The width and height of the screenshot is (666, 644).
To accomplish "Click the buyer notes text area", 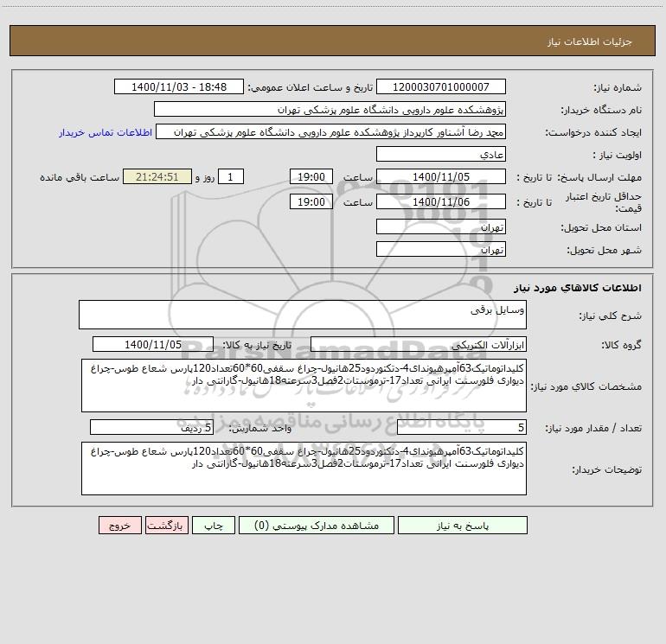I will (x=304, y=469).
